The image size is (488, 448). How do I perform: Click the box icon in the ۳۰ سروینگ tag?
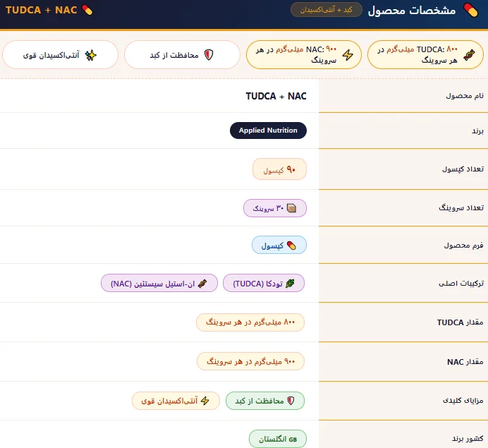291,208
